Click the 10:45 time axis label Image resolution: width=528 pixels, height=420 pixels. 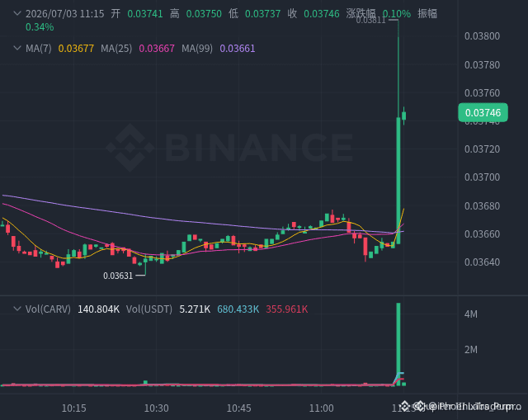[x=238, y=408]
